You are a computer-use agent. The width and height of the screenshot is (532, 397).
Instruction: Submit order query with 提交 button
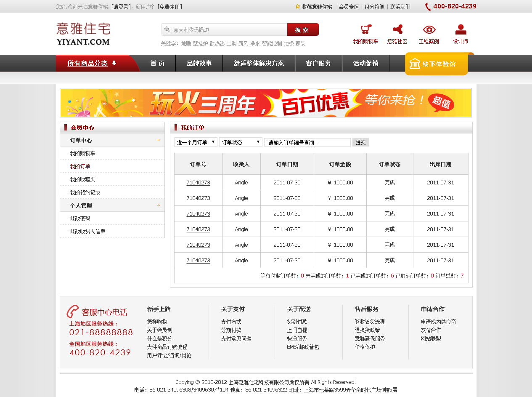click(x=360, y=142)
